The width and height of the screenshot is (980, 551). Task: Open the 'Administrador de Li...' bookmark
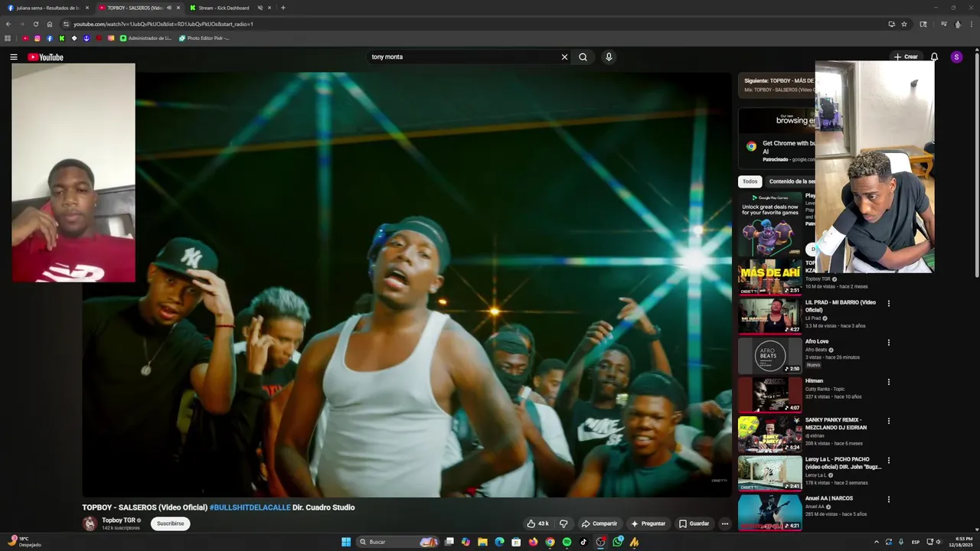click(x=145, y=37)
